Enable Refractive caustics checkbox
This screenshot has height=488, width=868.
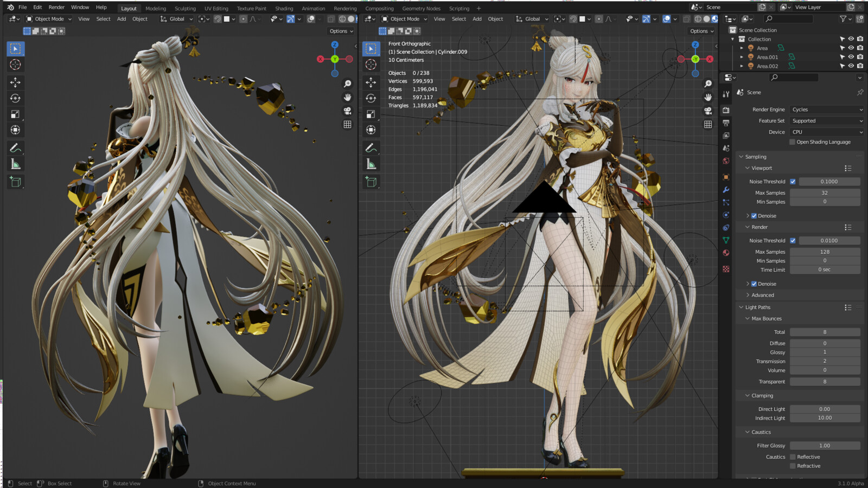pyautogui.click(x=793, y=466)
